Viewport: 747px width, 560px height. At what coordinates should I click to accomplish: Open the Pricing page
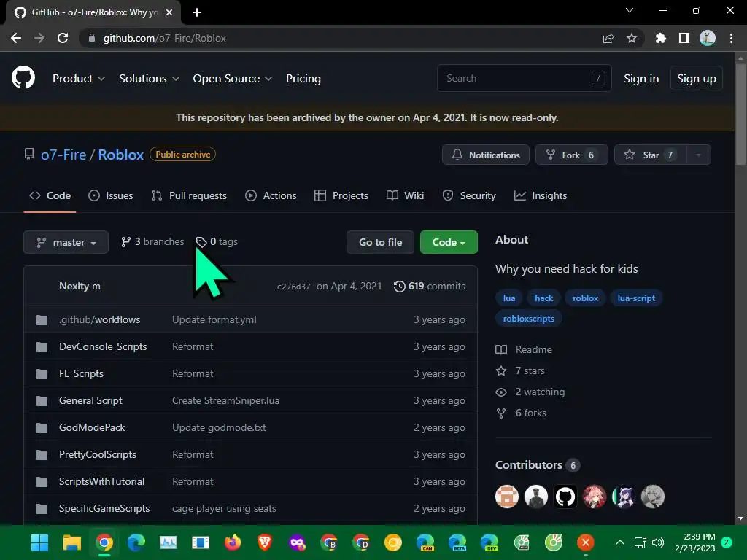[x=303, y=78]
